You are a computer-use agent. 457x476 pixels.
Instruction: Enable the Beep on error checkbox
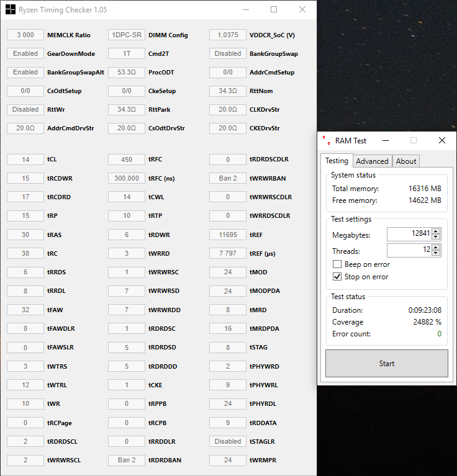337,264
